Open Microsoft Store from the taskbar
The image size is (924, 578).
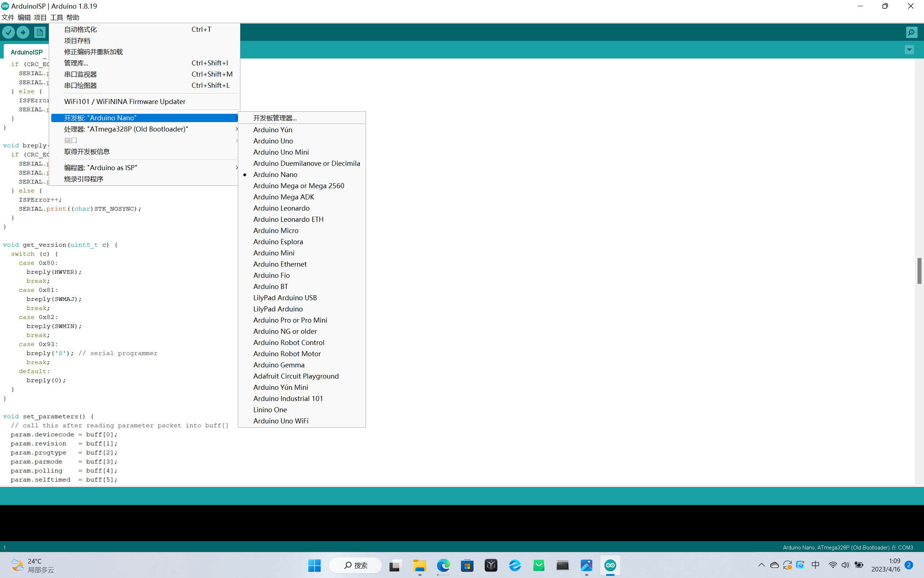[x=467, y=565]
